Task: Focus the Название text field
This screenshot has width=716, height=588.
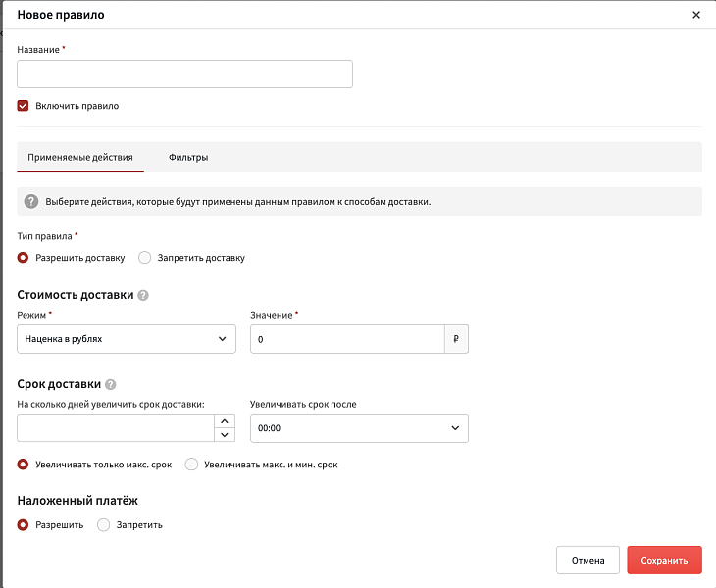Action: tap(184, 74)
